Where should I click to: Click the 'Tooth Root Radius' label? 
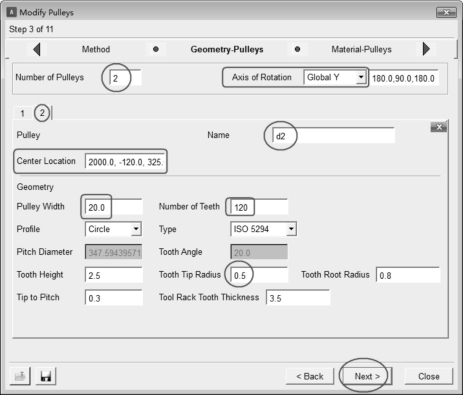(x=335, y=275)
